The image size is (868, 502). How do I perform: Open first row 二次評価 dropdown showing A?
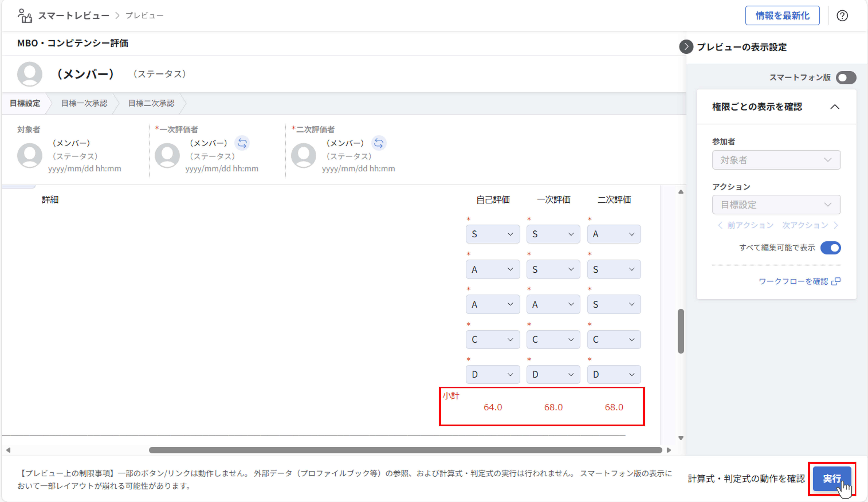pyautogui.click(x=613, y=234)
